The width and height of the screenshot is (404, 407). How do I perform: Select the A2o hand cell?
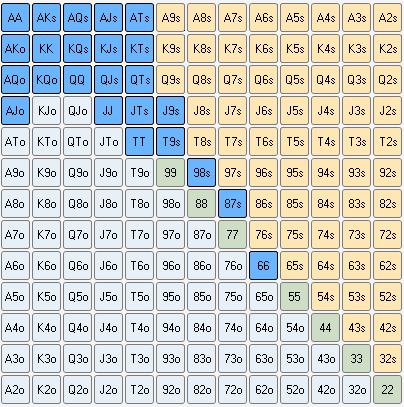coord(15,390)
